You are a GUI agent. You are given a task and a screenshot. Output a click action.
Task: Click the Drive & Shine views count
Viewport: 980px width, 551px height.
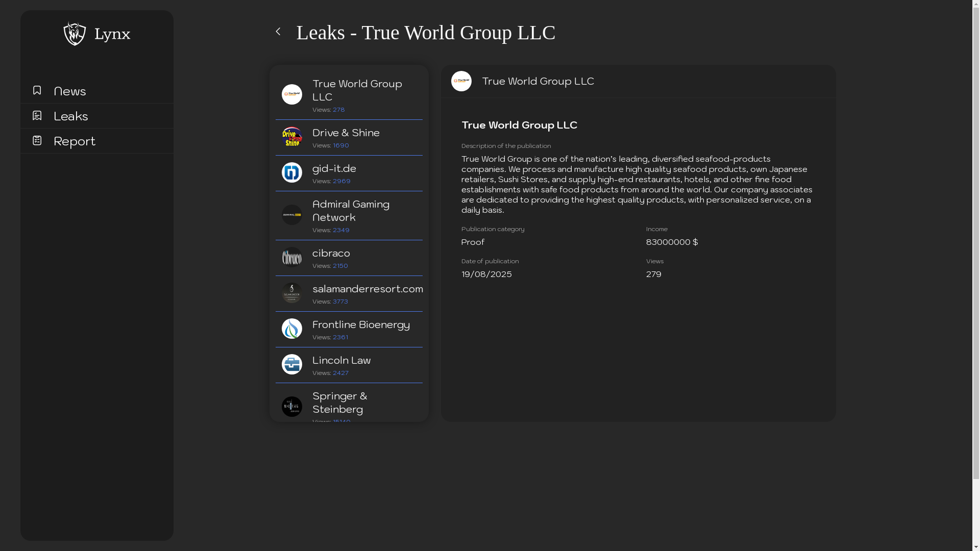[341, 146]
